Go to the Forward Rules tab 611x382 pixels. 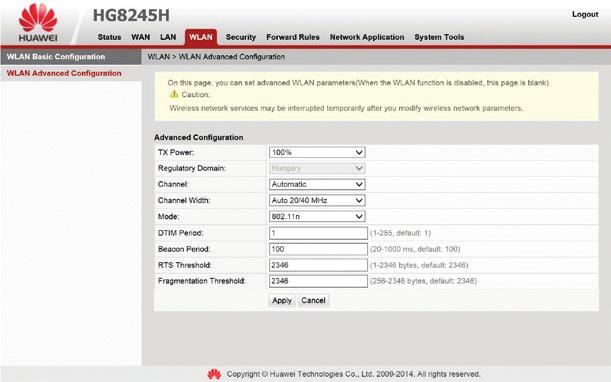point(293,37)
